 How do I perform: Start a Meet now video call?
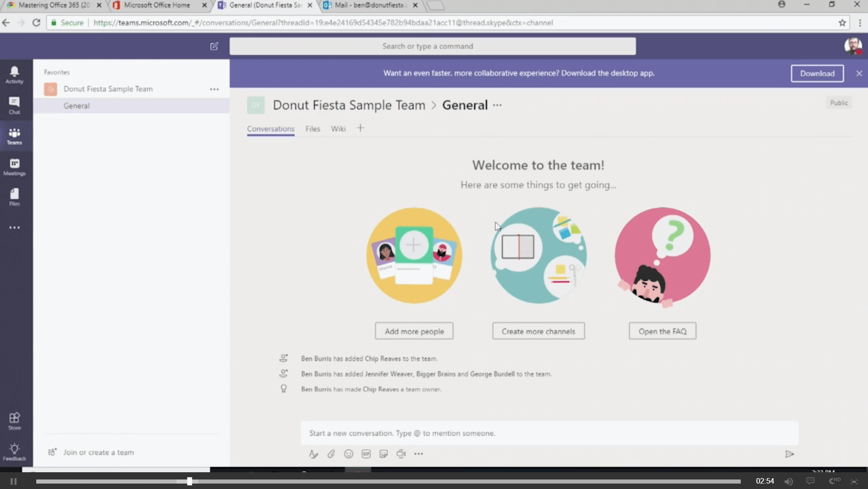coord(401,454)
